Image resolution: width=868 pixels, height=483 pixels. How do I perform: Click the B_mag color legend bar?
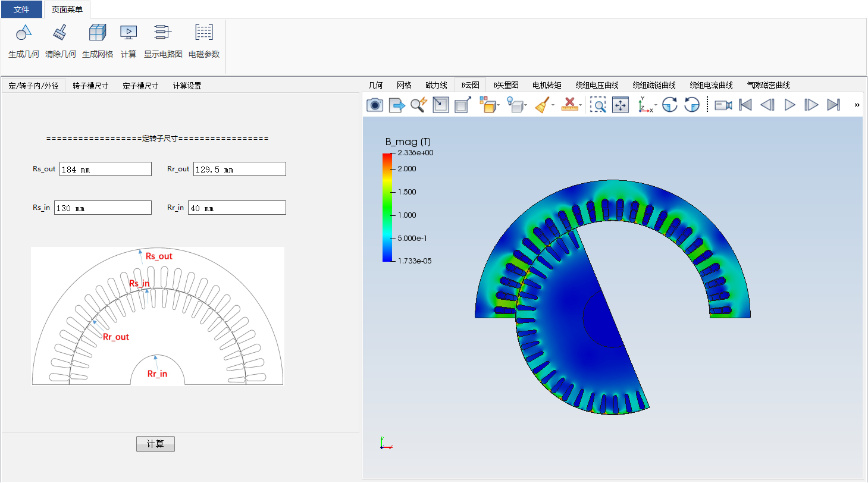[387, 207]
